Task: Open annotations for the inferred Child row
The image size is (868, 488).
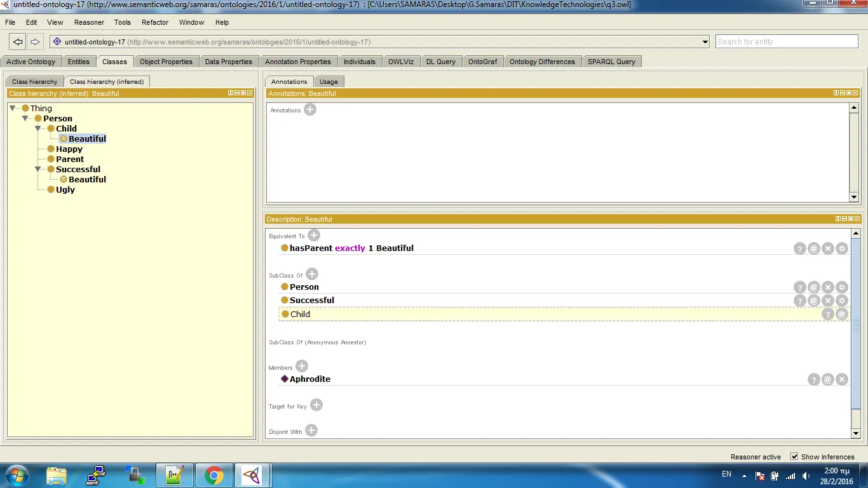Action: click(842, 314)
